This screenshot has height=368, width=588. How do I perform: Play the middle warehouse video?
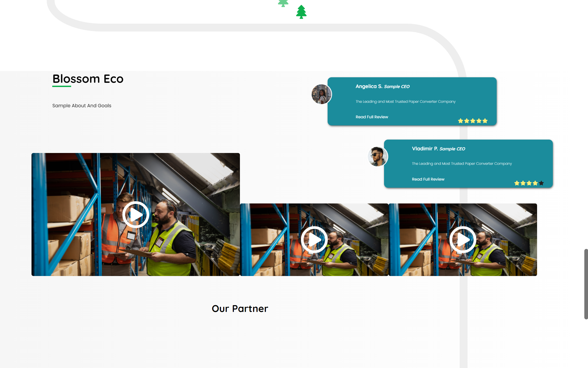[x=314, y=239]
